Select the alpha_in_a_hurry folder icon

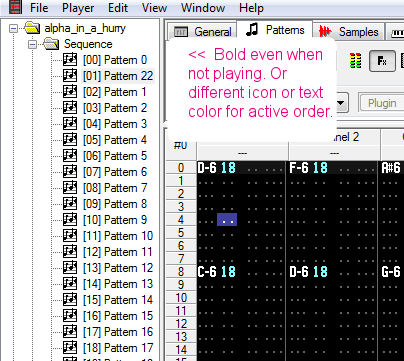coord(33,28)
